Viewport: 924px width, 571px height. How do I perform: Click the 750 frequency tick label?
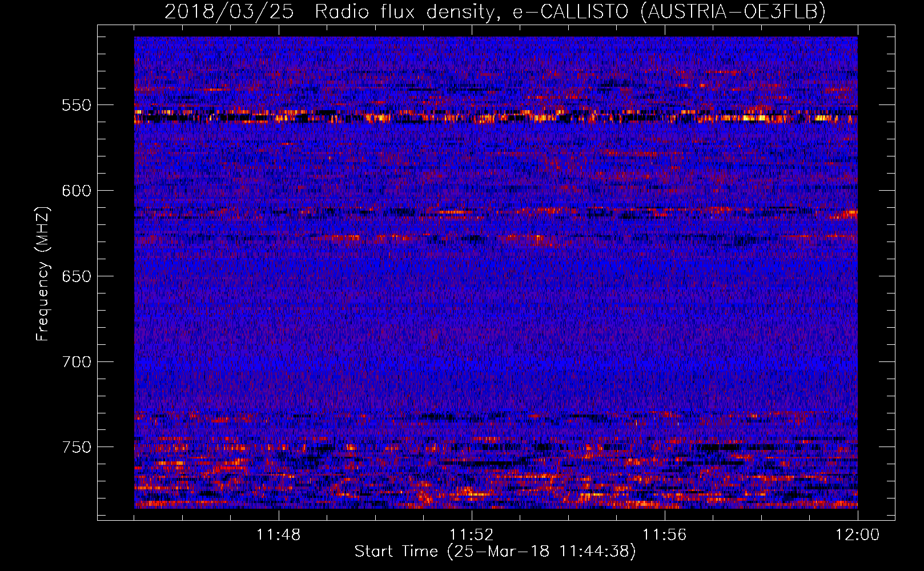(x=77, y=447)
